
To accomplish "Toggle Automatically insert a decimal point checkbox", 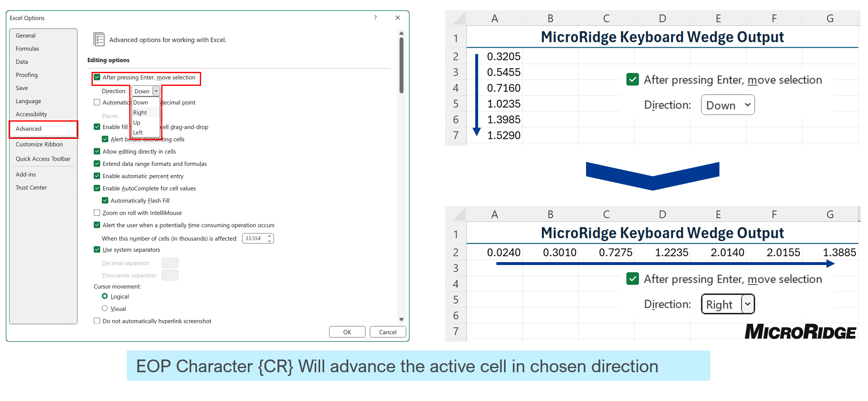I will click(x=97, y=102).
